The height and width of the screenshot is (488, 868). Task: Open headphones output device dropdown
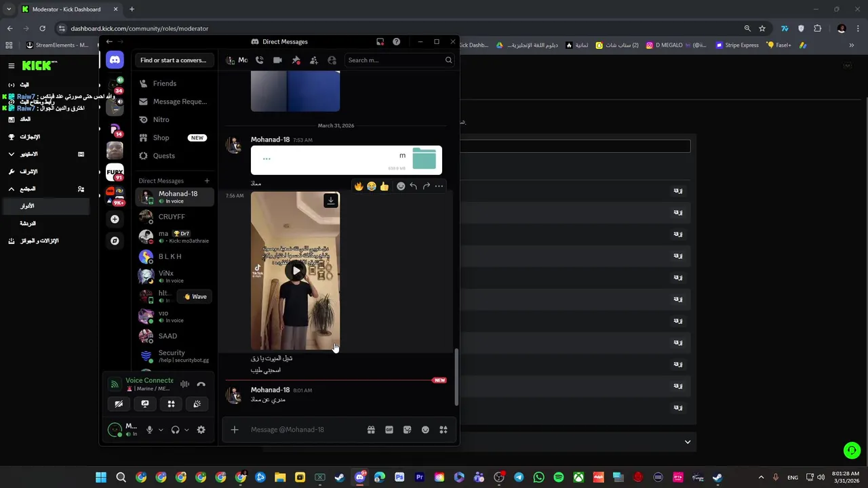(x=186, y=430)
